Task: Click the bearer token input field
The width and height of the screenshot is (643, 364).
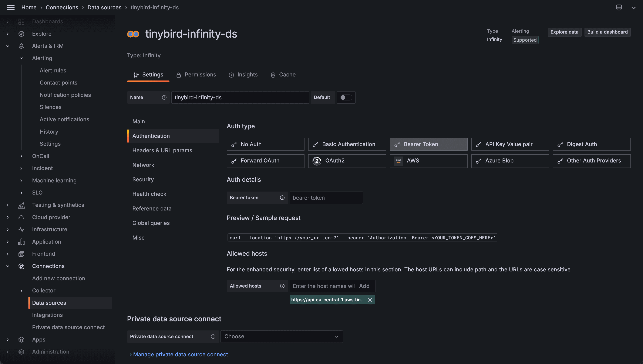Action: tap(326, 198)
